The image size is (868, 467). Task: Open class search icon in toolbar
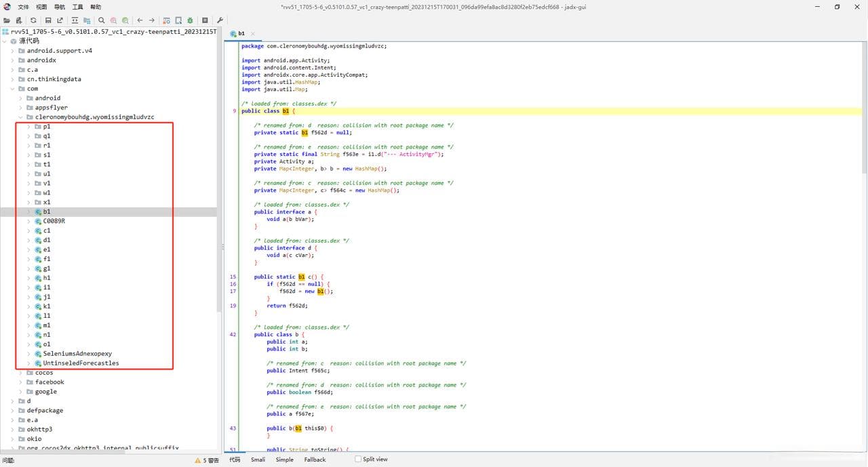(113, 20)
